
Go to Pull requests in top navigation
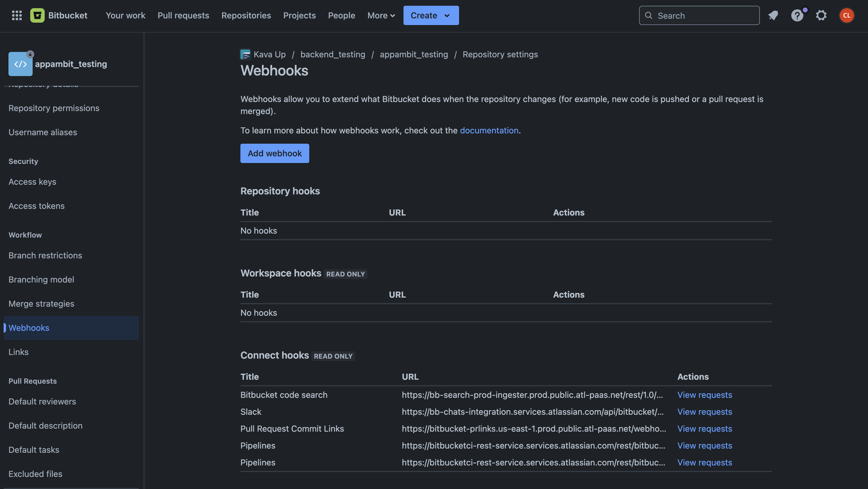pos(183,15)
